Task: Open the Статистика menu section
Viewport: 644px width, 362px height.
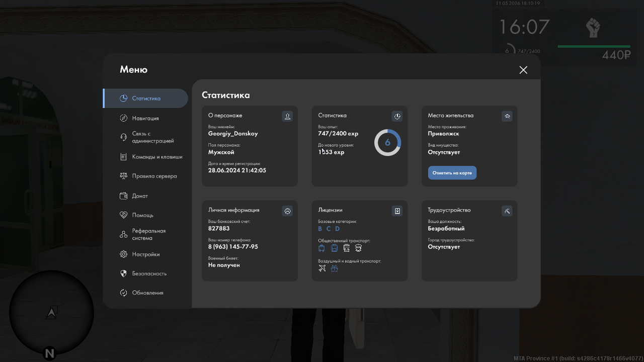Action: pyautogui.click(x=145, y=99)
